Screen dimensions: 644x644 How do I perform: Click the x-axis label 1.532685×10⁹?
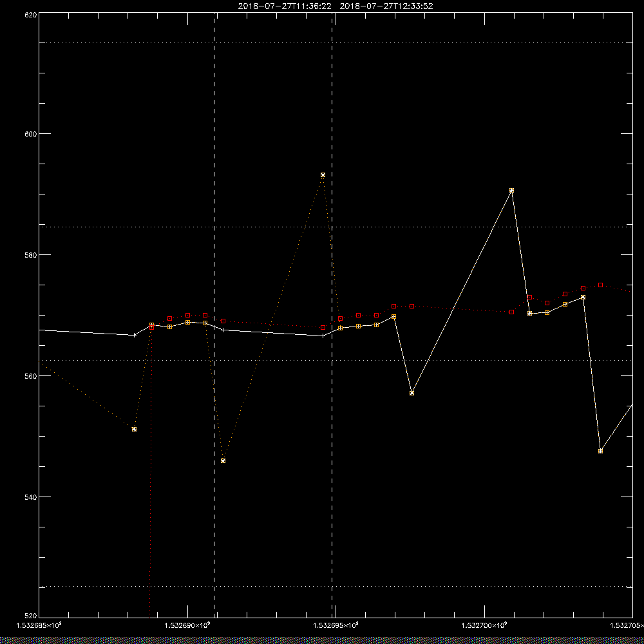click(x=39, y=625)
